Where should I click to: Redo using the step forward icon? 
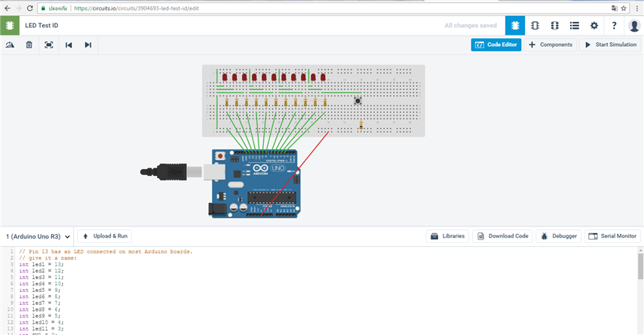(88, 45)
